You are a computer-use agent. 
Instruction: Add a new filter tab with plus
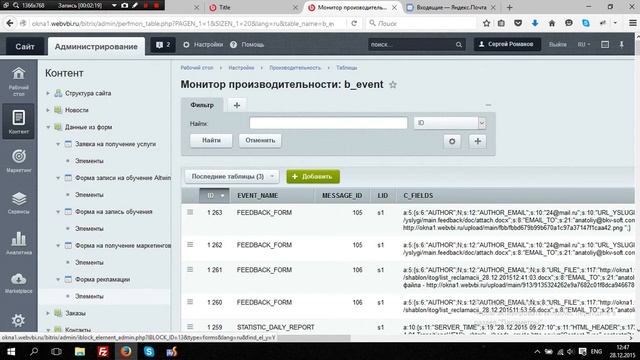[x=237, y=105]
